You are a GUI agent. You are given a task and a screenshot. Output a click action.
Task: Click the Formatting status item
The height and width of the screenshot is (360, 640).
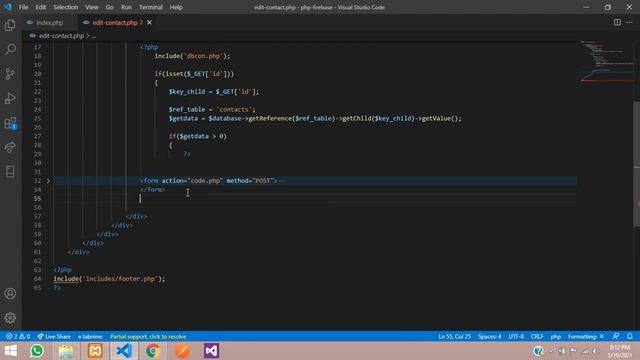(x=586, y=336)
